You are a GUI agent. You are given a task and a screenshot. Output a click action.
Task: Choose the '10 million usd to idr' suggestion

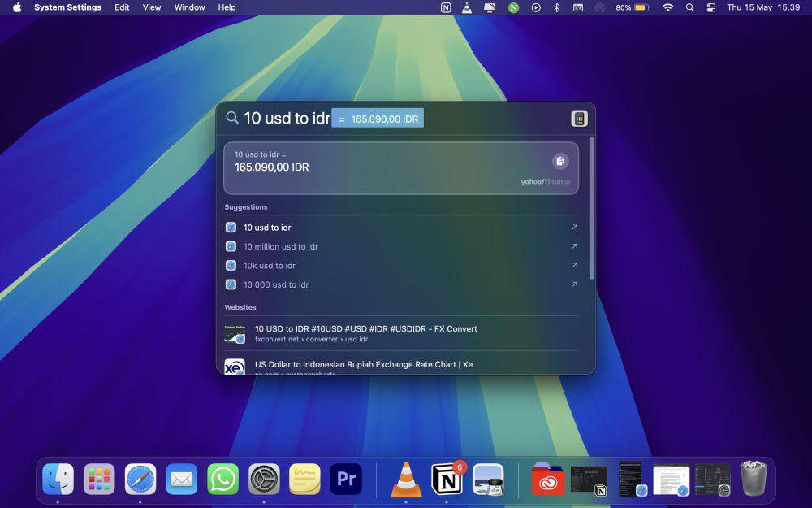click(401, 247)
